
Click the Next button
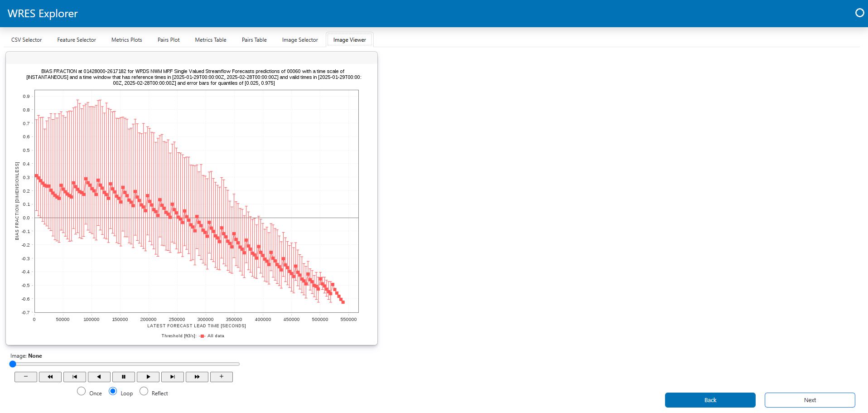[x=810, y=400]
